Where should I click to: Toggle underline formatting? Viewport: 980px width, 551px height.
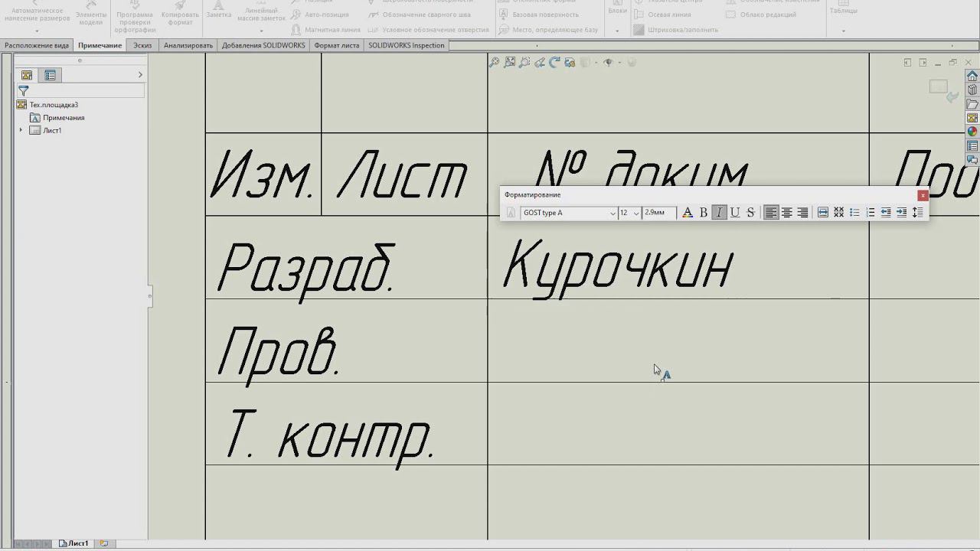735,213
